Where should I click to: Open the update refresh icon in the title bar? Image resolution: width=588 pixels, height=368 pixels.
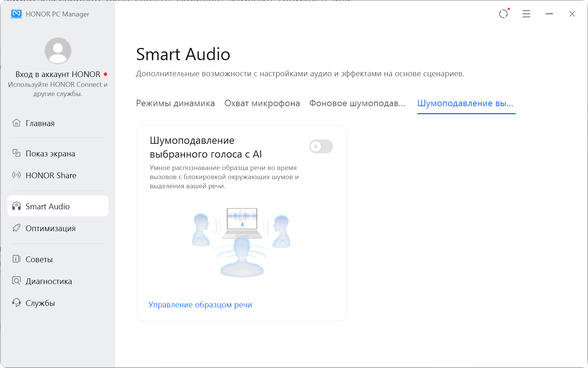[503, 14]
